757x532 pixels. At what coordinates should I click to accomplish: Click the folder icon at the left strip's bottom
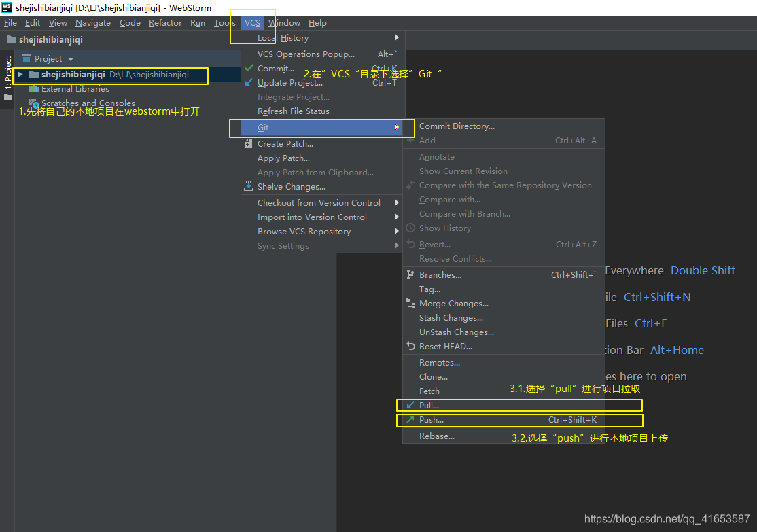[x=7, y=97]
